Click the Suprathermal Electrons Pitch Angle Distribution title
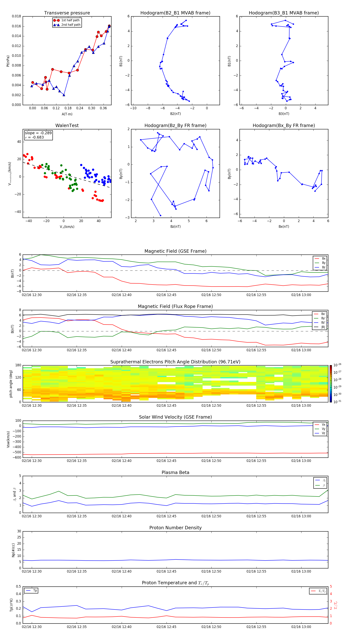Viewport: 351px width, 644px height. [x=175, y=362]
